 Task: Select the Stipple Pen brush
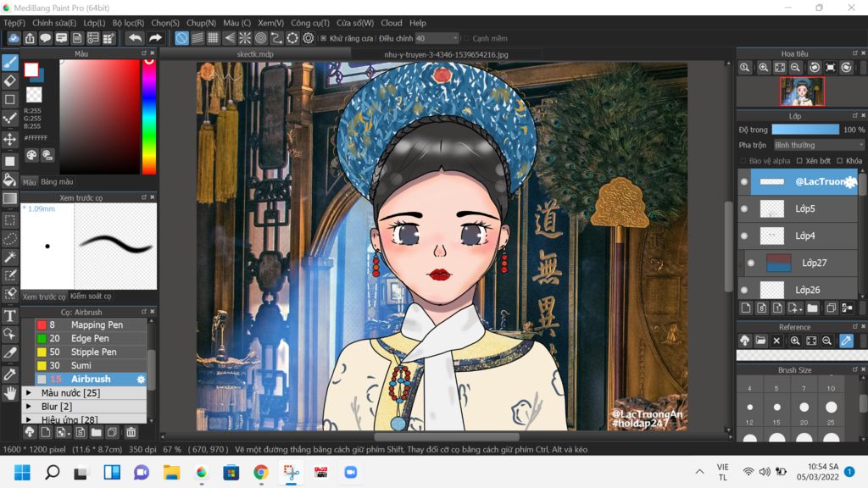(x=91, y=352)
